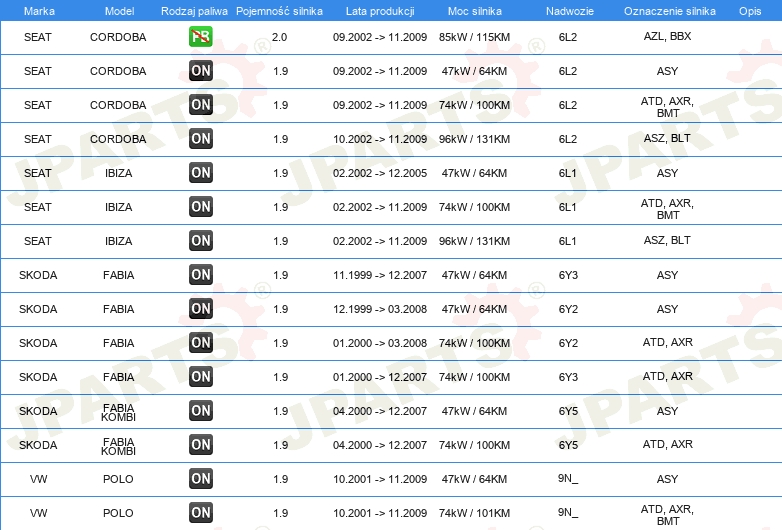Select the 74kW / 101KM power cell
782x530 pixels.
point(474,513)
